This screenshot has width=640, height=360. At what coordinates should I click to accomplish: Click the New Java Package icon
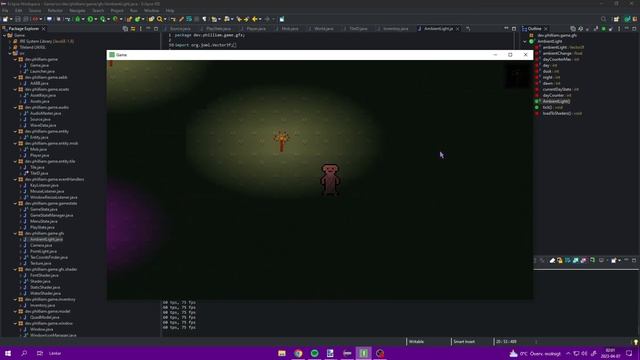pos(129,19)
